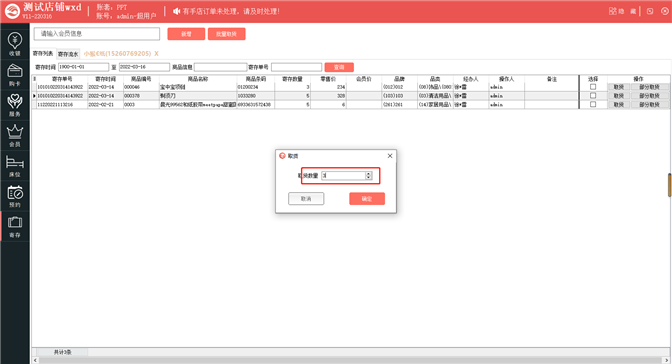
Task: Click the 商品信息 input field
Action: [x=220, y=67]
